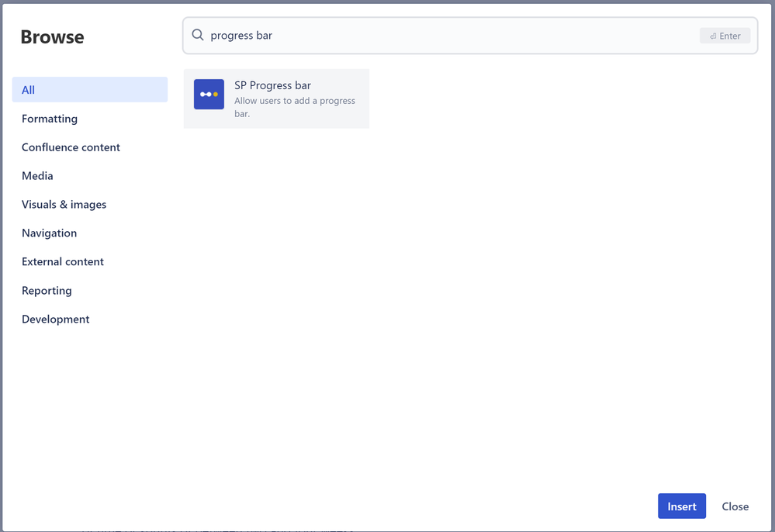The height and width of the screenshot is (532, 775).
Task: Select the All category
Action: [x=90, y=89]
